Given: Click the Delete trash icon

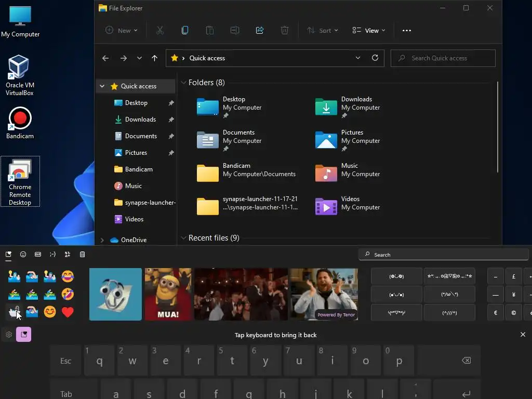Looking at the screenshot, I should click(x=285, y=31).
